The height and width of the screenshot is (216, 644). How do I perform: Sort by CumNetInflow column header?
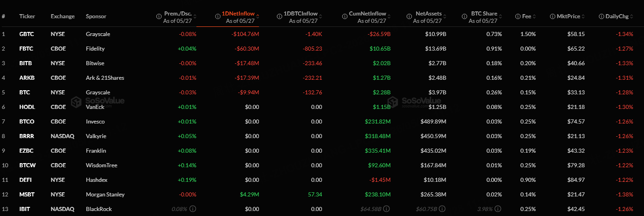click(368, 14)
